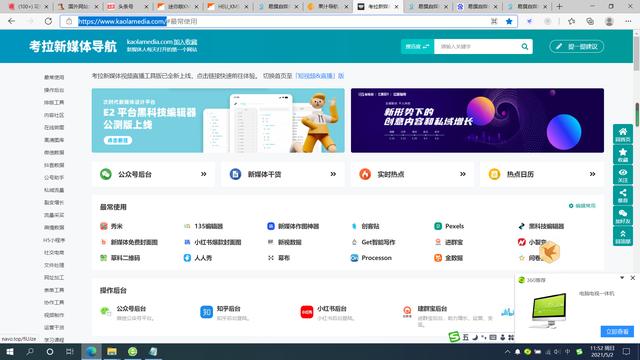Open the 热点日历 calendar card icon
The image size is (640, 360).
tap(494, 174)
